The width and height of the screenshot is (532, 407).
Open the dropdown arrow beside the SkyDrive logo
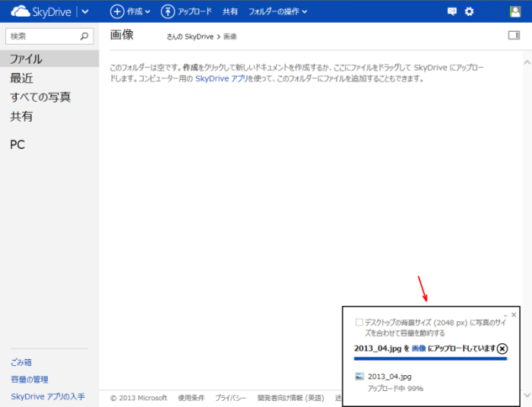pos(84,11)
